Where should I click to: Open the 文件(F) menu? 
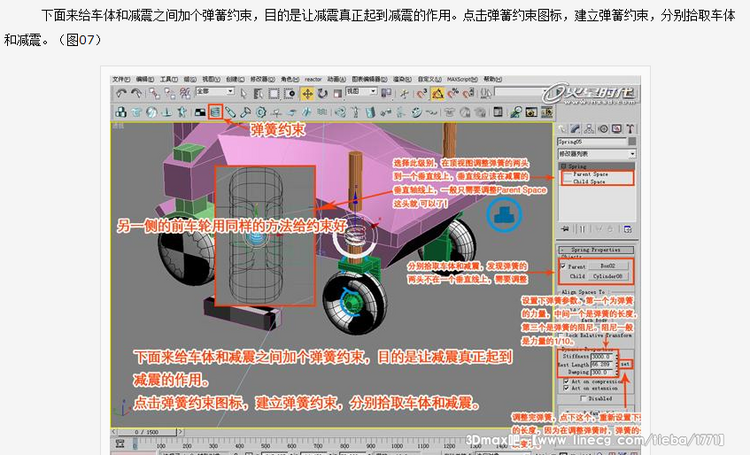tap(120, 79)
